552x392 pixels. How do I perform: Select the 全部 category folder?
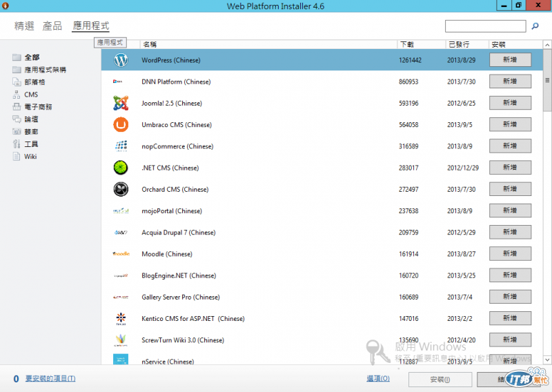click(x=26, y=57)
